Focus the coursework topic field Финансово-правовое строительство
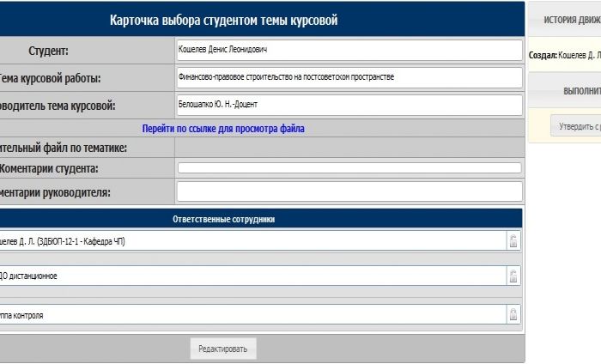601x364 pixels. pos(349,77)
